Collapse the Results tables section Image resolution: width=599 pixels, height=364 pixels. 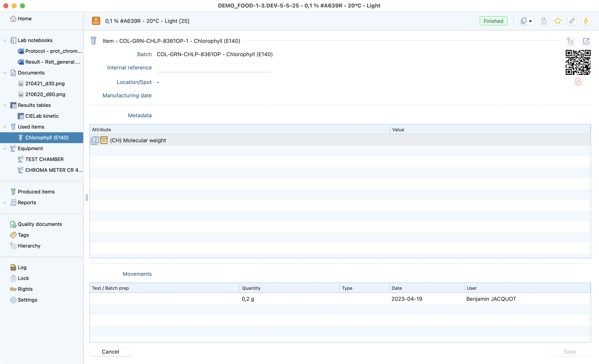coord(5,105)
